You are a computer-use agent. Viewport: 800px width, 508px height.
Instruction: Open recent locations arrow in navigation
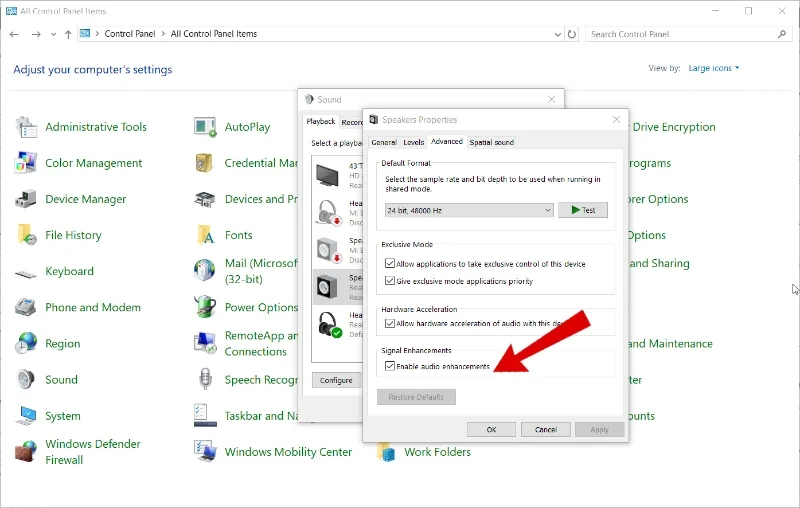pyautogui.click(x=53, y=34)
